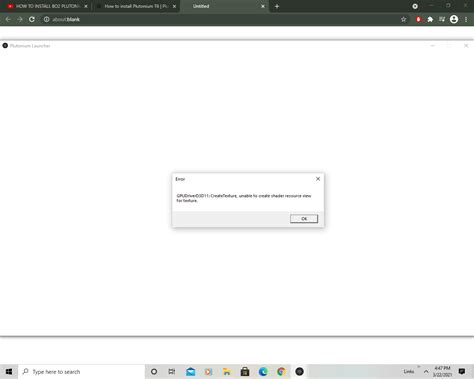The image size is (474, 379).
Task: Open the Chrome three-dot menu
Action: click(x=466, y=19)
